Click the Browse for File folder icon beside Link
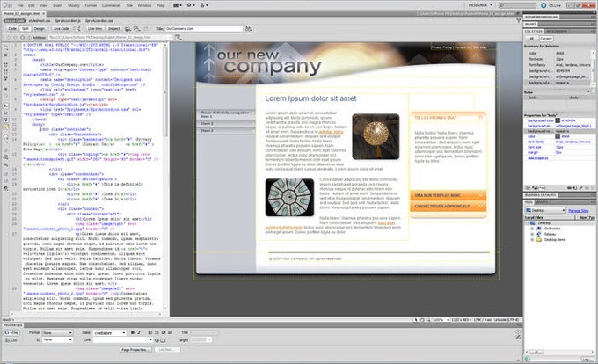The image size is (598, 364). pyautogui.click(x=163, y=340)
